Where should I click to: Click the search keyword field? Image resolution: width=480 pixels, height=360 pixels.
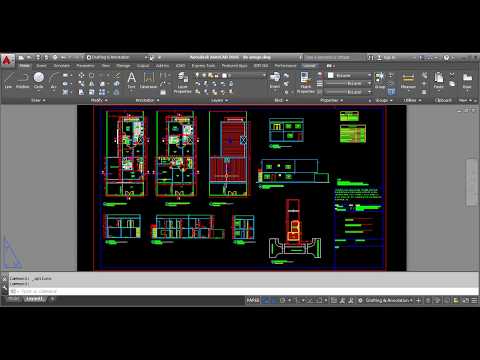334,58
